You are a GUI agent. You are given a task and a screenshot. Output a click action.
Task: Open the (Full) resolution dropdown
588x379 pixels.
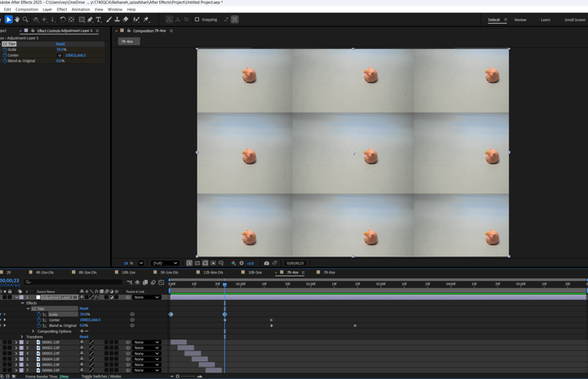pyautogui.click(x=165, y=263)
